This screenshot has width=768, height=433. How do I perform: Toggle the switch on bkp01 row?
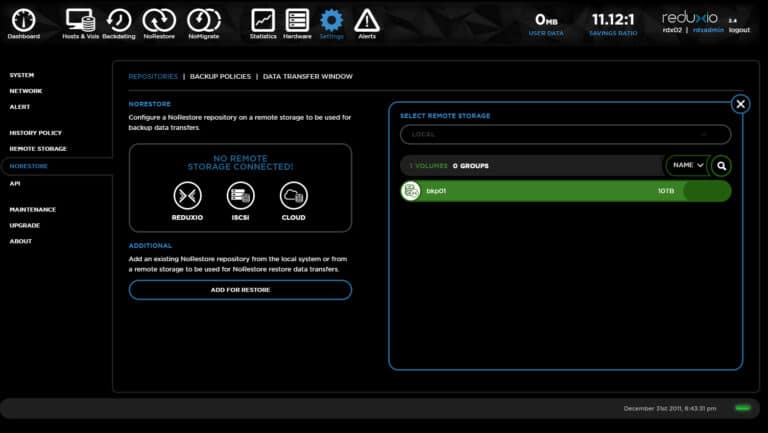[x=707, y=191]
